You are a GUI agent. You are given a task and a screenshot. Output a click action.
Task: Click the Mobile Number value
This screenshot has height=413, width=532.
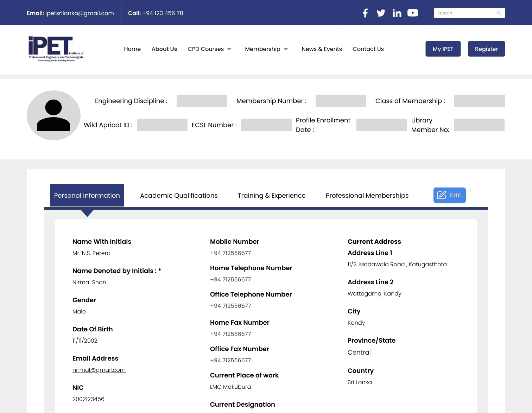click(230, 253)
